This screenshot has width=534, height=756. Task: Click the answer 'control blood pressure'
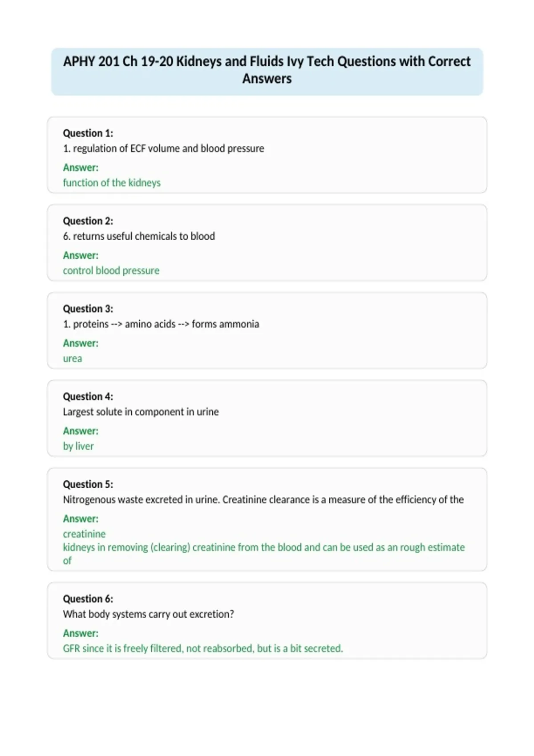click(111, 270)
